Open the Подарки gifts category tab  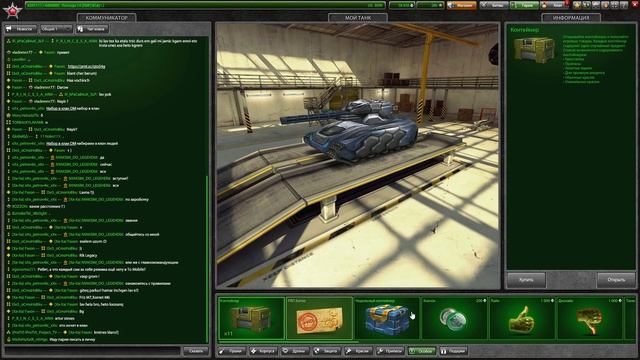point(453,351)
